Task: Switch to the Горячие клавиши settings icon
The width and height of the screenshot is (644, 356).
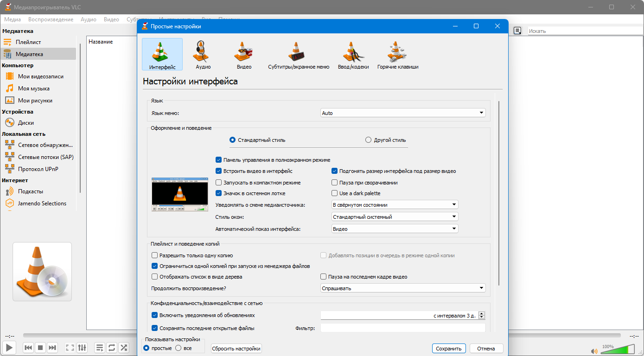Action: (x=397, y=54)
